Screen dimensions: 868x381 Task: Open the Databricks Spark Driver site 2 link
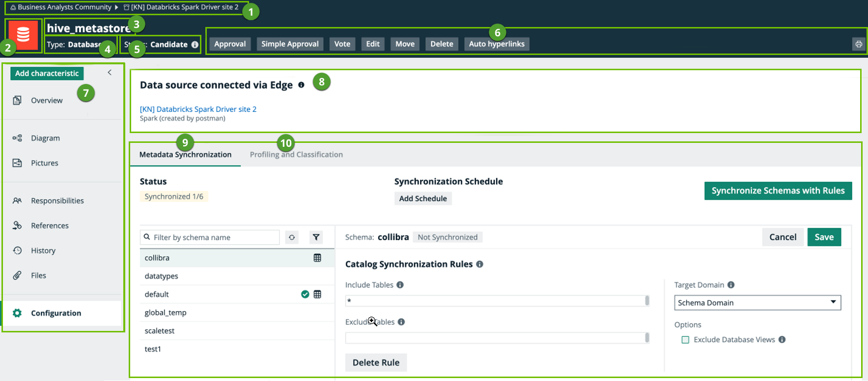[x=198, y=109]
